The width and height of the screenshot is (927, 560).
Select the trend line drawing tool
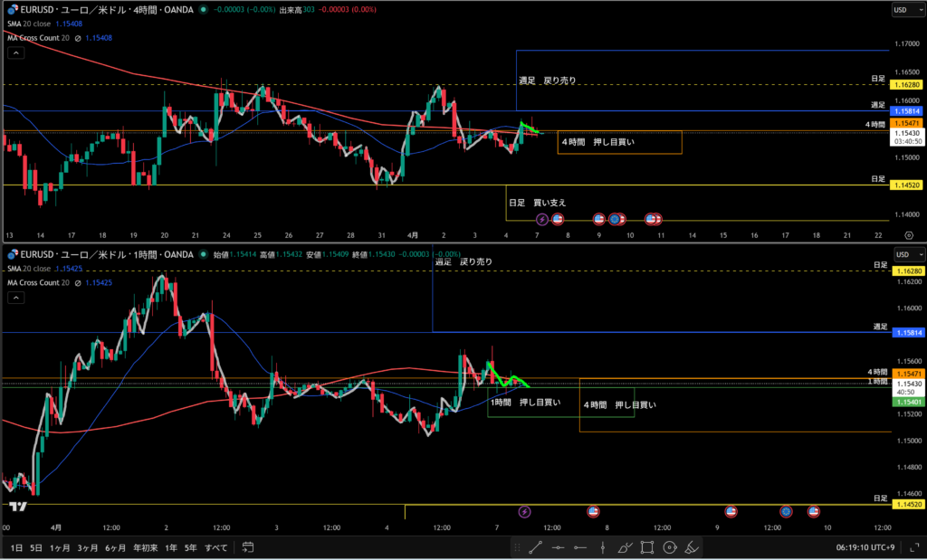pyautogui.click(x=535, y=547)
